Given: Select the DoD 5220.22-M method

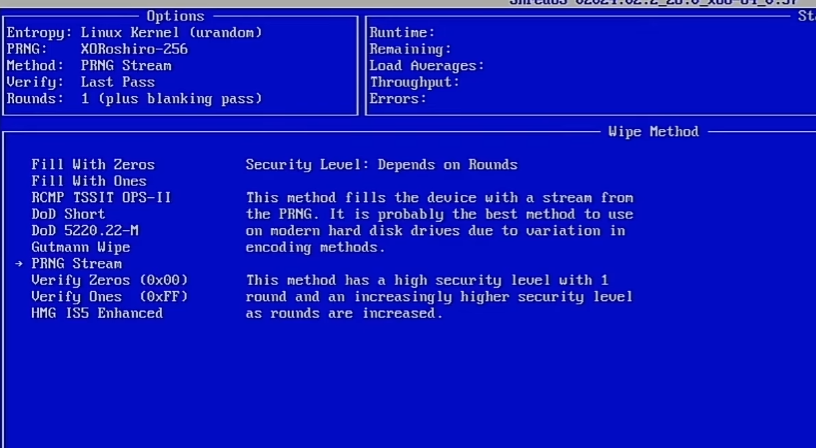Looking at the screenshot, I should [85, 231].
